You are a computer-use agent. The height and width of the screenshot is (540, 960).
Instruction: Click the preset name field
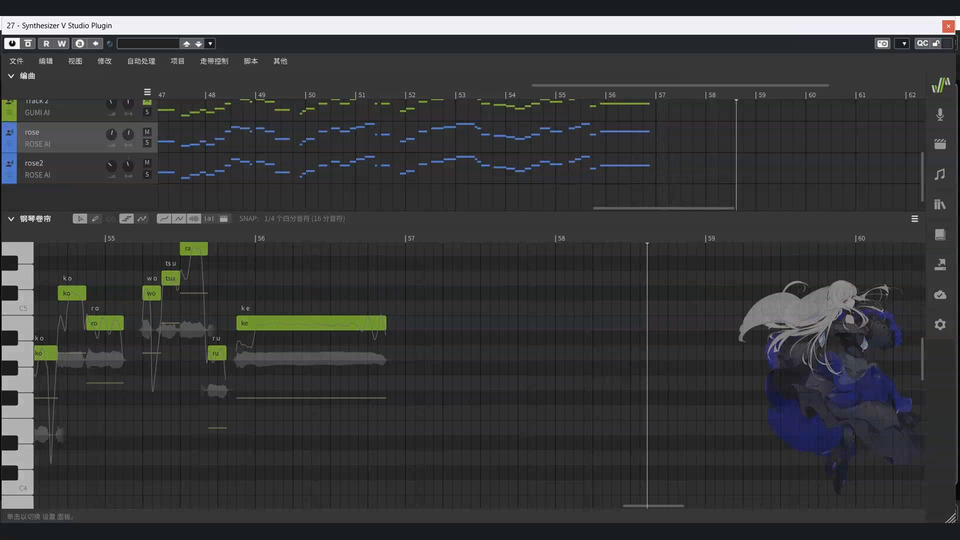[148, 43]
